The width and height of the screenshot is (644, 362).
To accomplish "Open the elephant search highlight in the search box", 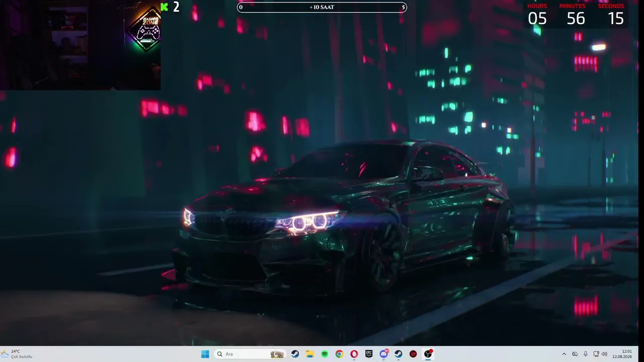I will coord(277,354).
